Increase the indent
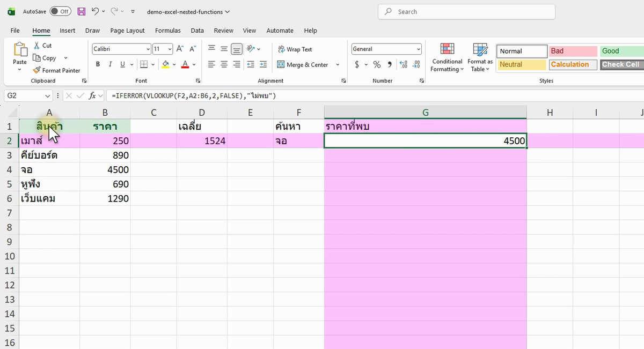This screenshot has width=644, height=349. pos(263,64)
